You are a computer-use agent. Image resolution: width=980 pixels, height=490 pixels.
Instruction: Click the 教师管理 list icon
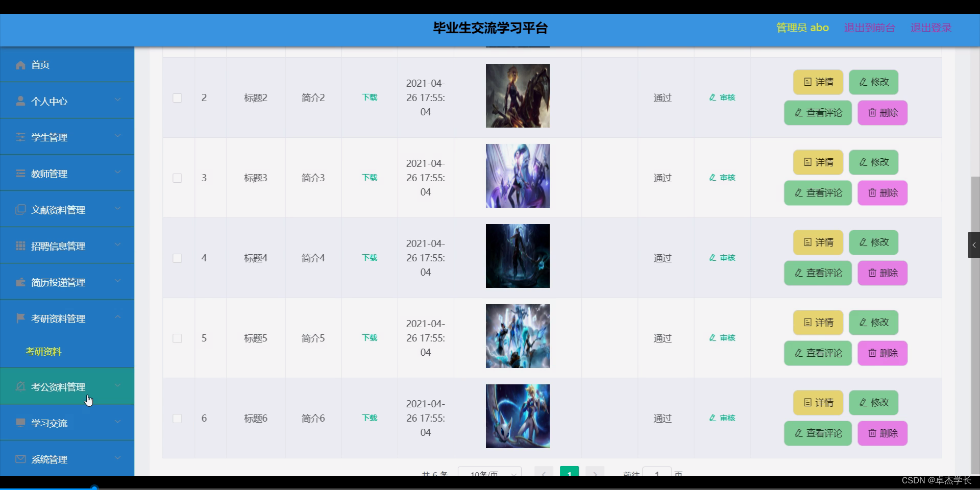coord(20,173)
